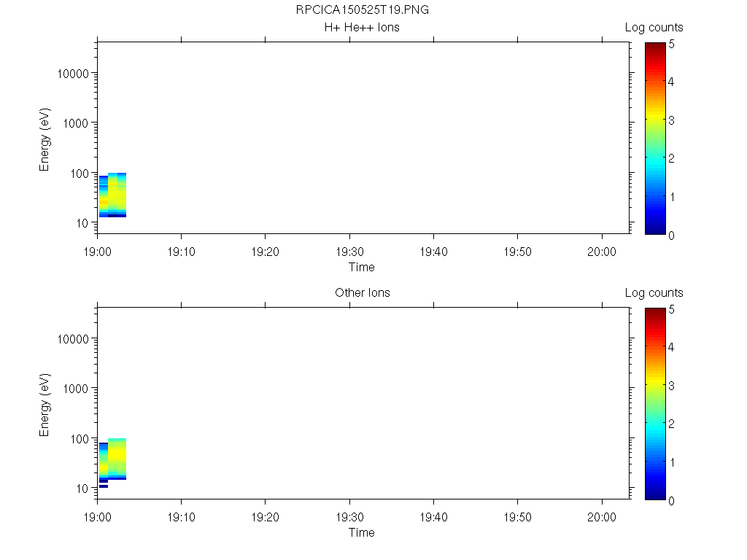Click the top panel 'Energy (eV)' axis label

pos(44,139)
